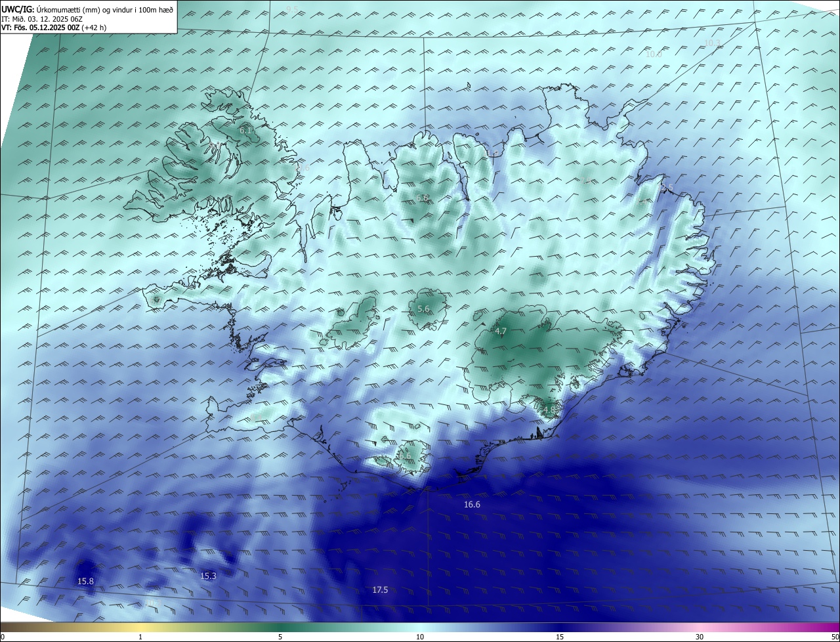Click the 15.3 value in the southwest sea

pyautogui.click(x=208, y=575)
